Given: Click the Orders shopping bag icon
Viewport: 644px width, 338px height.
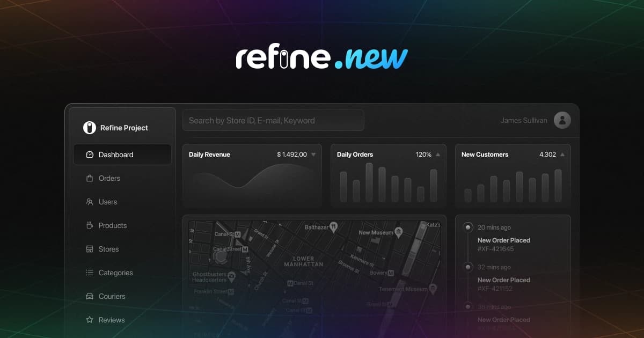Looking at the screenshot, I should coord(89,178).
